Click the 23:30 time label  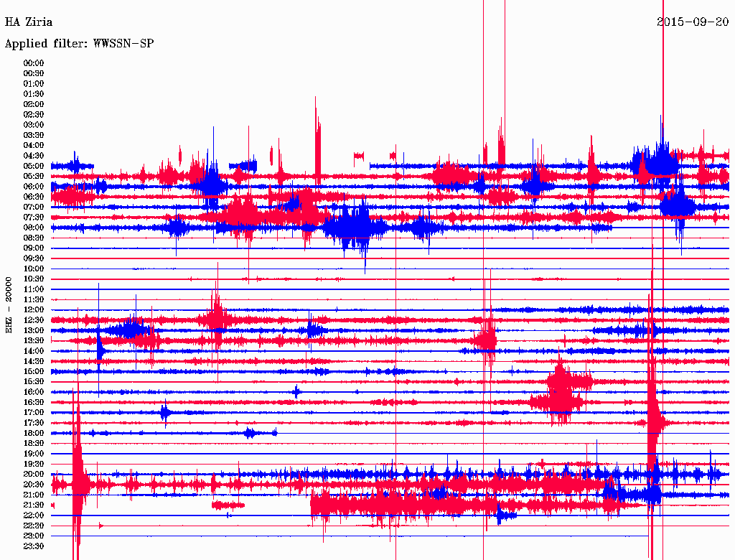(x=34, y=546)
